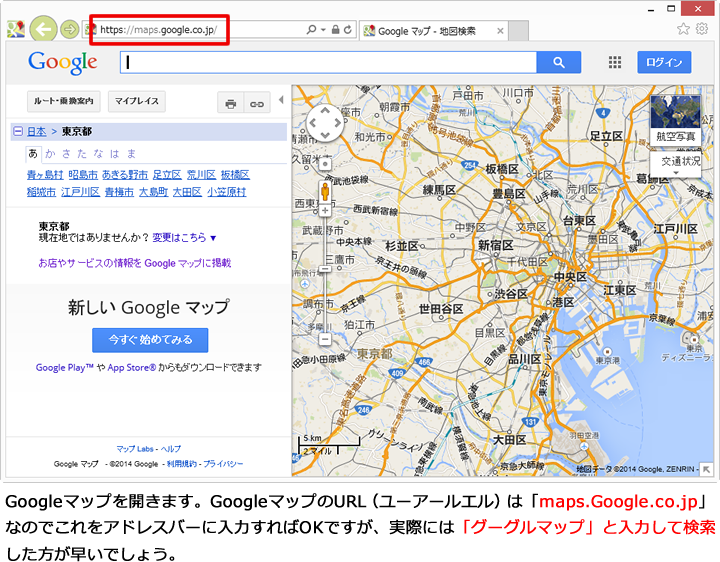Image resolution: width=720 pixels, height=562 pixels.
Task: Open browser settings gear icon
Action: 702,29
